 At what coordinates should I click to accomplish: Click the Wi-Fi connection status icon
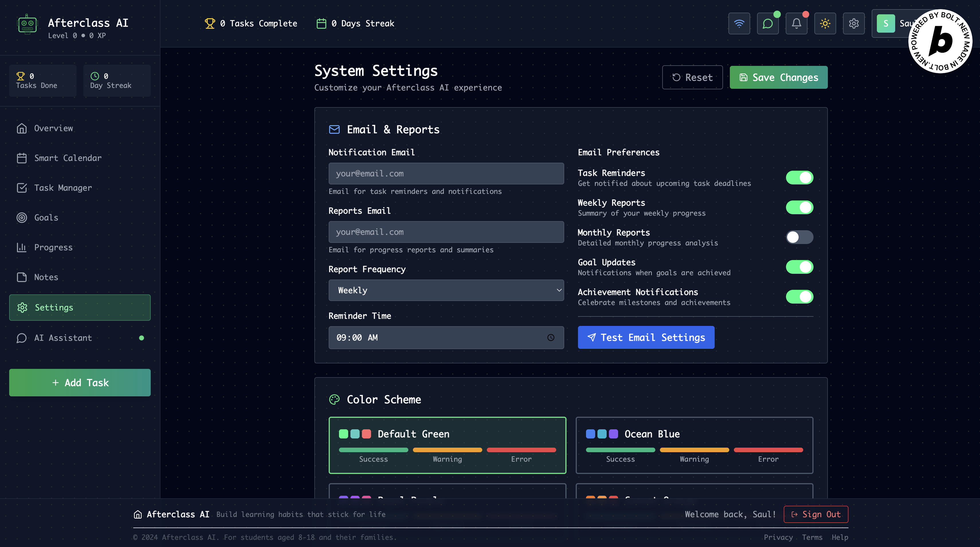point(739,23)
